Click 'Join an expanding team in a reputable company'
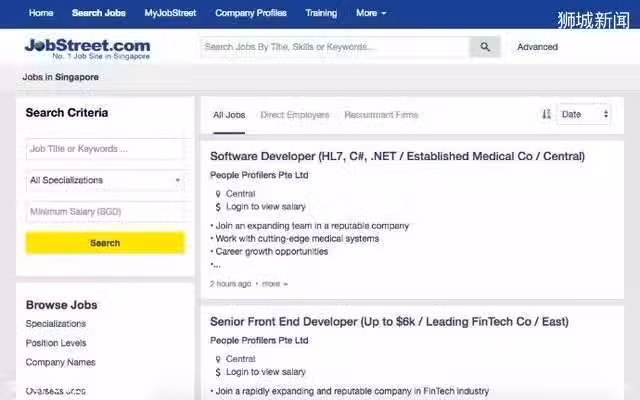The width and height of the screenshot is (640, 400). (x=312, y=226)
